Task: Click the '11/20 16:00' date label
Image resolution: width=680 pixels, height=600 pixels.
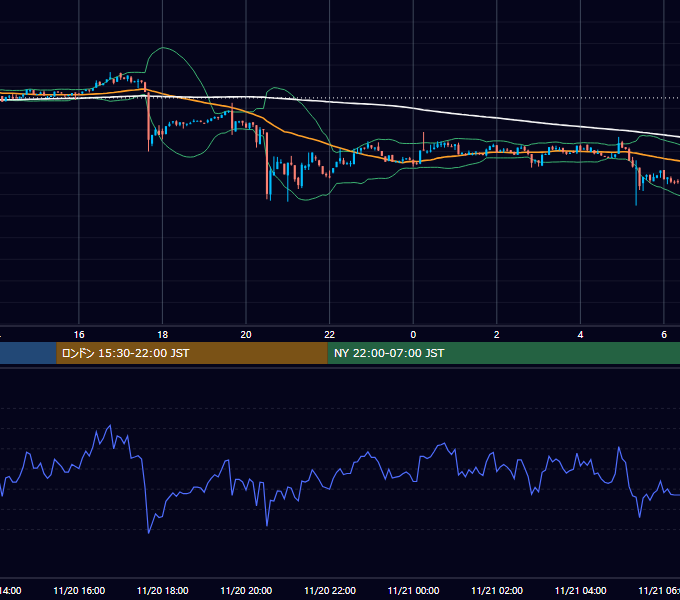Action: pos(79,590)
